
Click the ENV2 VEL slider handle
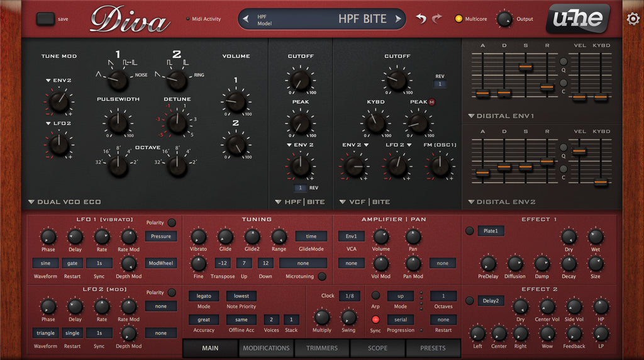click(x=579, y=151)
